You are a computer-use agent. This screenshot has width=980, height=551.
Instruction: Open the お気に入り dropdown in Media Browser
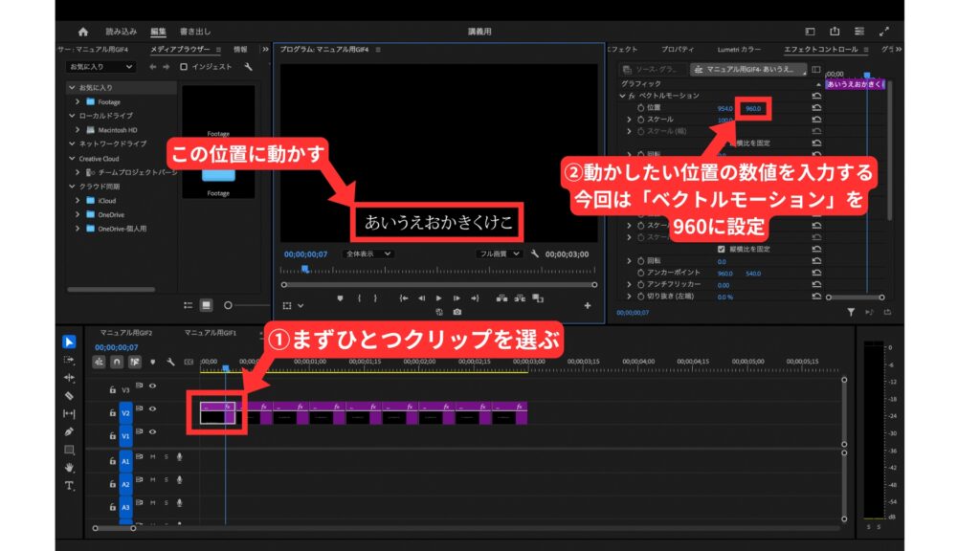tap(100, 67)
